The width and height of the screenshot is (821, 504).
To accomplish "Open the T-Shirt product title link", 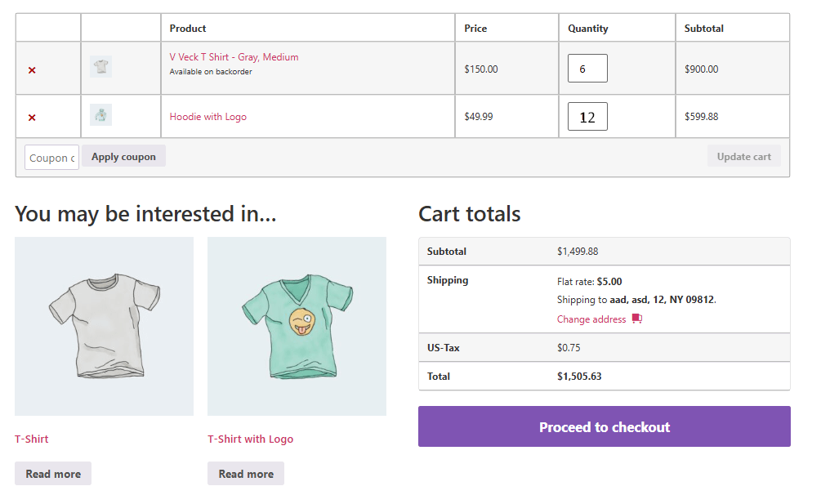I will point(31,439).
